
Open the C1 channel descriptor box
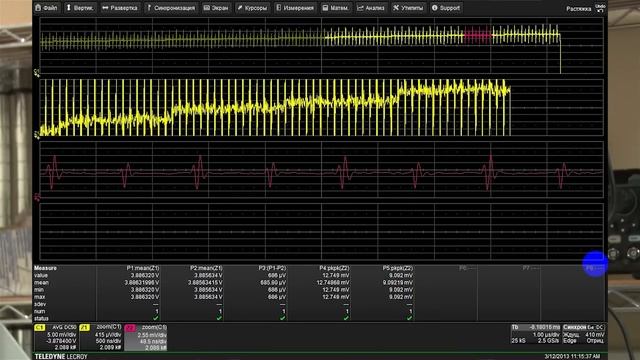click(x=56, y=337)
